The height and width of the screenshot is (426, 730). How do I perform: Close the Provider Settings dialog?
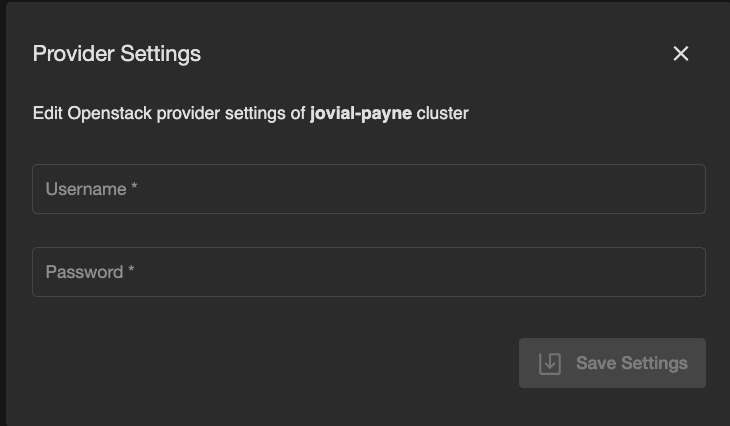[x=681, y=54]
